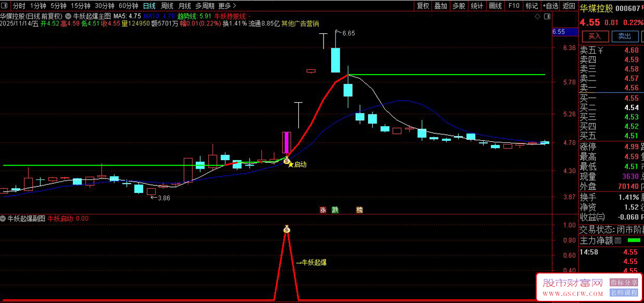Toggle side panel icon beside the diamond

pyautogui.click(x=547, y=16)
